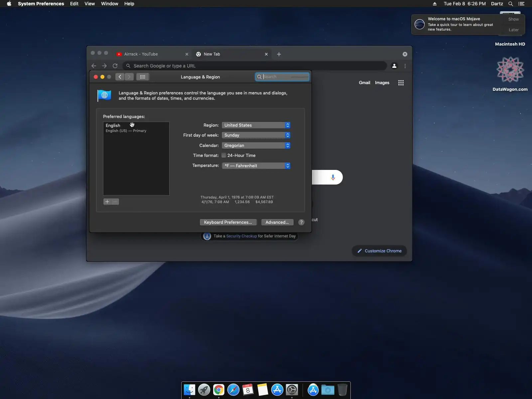This screenshot has height=399, width=532.
Task: Click the Advanced... button
Action: (277, 222)
